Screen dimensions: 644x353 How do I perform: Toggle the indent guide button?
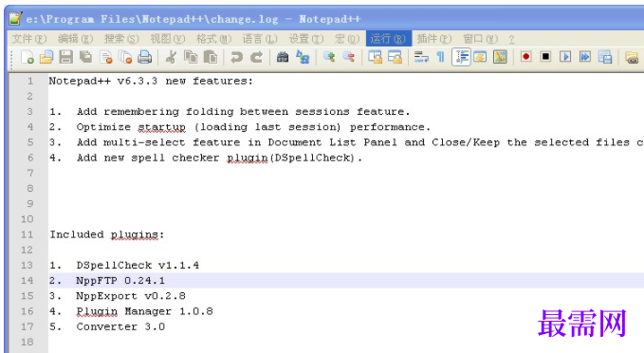(461, 57)
